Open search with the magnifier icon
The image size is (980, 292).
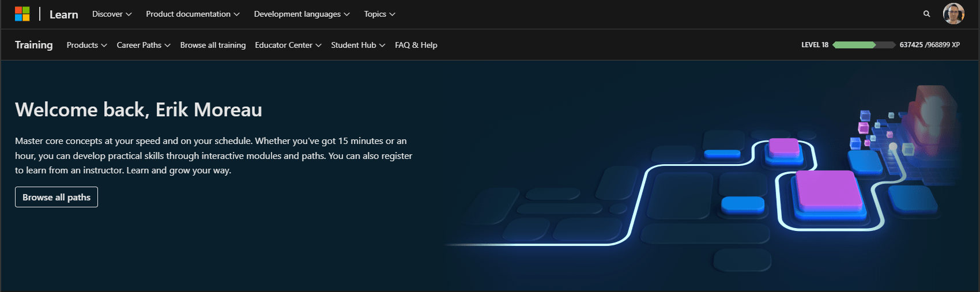tap(926, 14)
